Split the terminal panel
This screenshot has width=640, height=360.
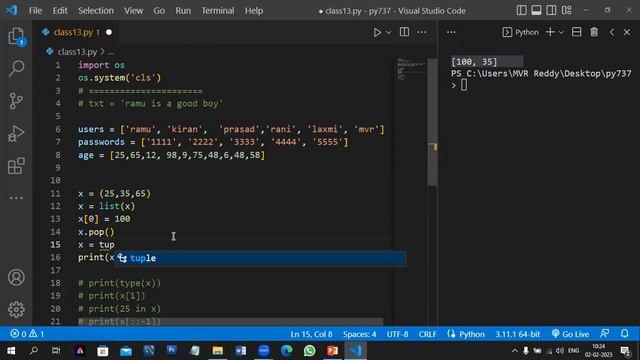(x=576, y=32)
